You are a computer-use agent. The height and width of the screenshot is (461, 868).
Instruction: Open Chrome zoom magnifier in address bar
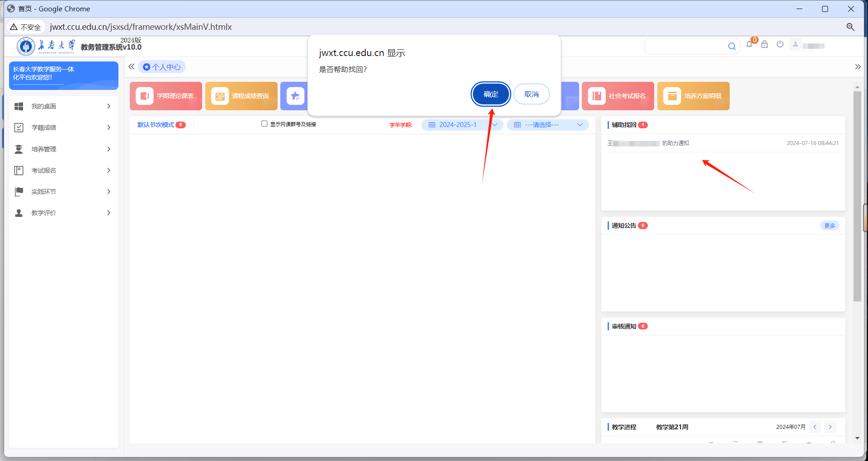(850, 27)
